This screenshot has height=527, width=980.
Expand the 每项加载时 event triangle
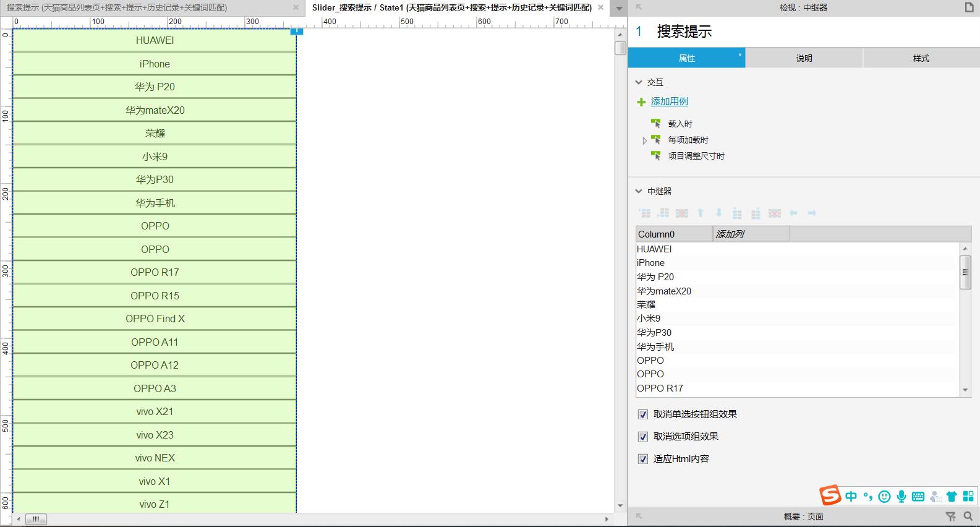[644, 140]
